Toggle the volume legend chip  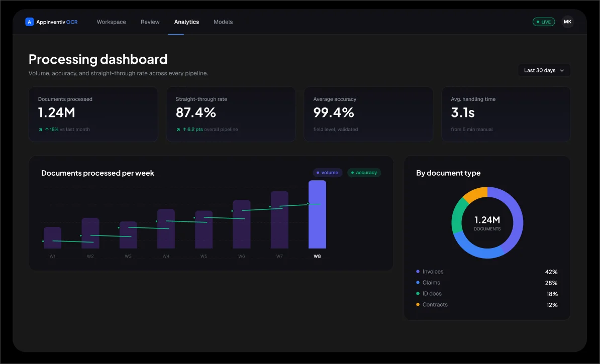point(327,173)
